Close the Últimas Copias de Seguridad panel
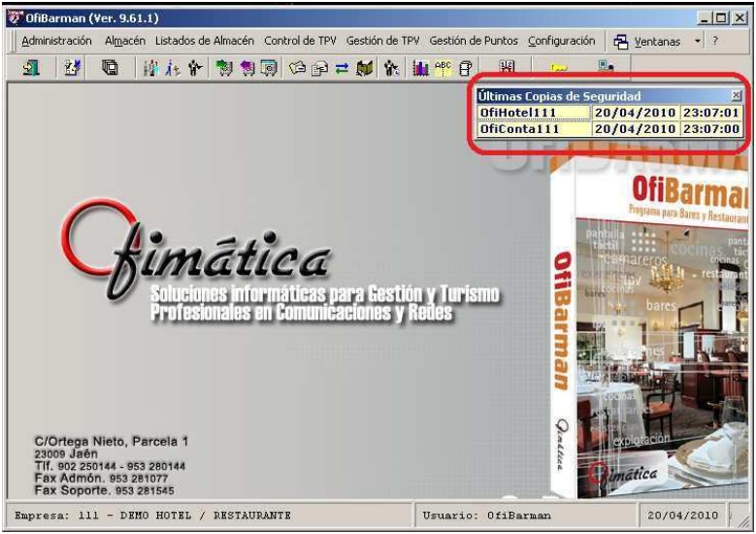Image resolution: width=756 pixels, height=534 pixels. click(737, 95)
